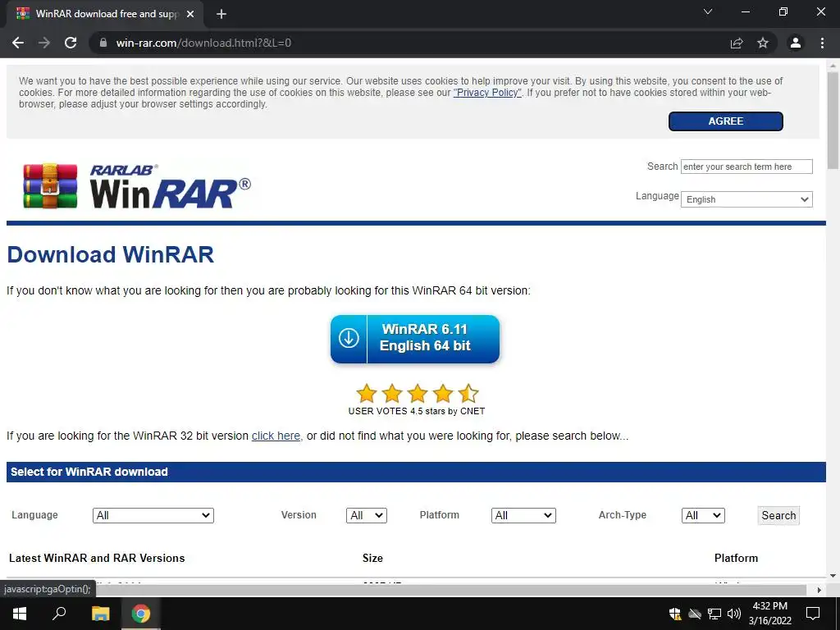Click the browser address bar URL
The height and width of the screenshot is (630, 840).
(x=203, y=43)
